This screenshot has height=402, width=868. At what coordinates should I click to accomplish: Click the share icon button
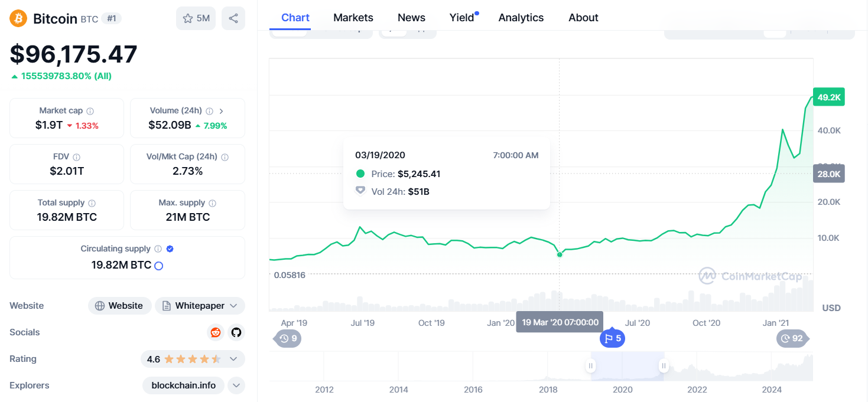point(233,18)
